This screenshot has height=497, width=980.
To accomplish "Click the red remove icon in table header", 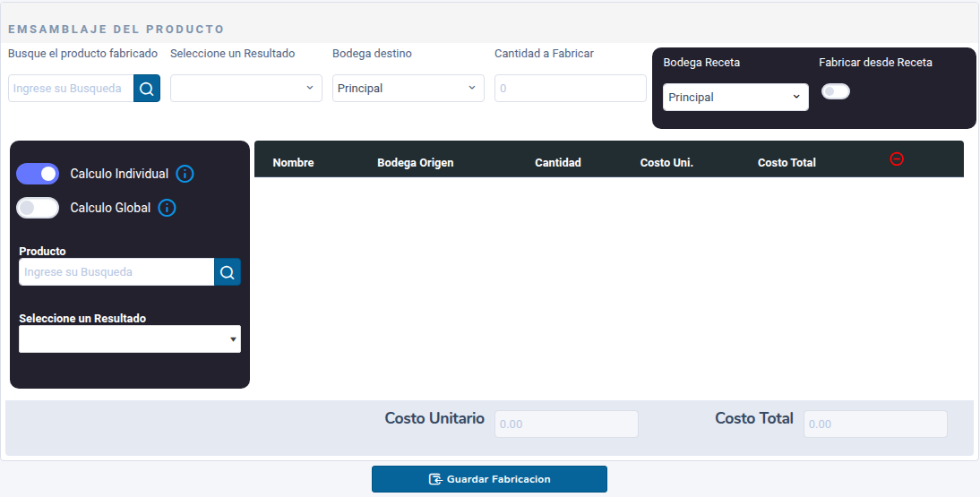I will click(897, 159).
